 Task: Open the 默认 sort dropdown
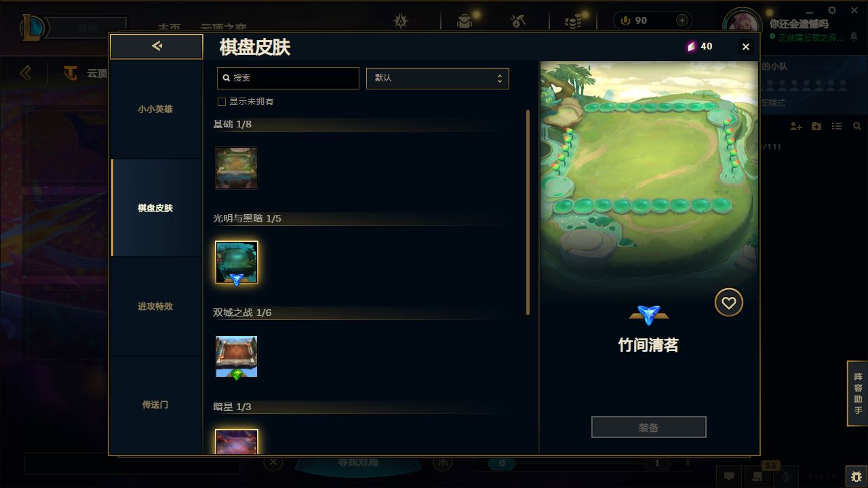pos(437,78)
